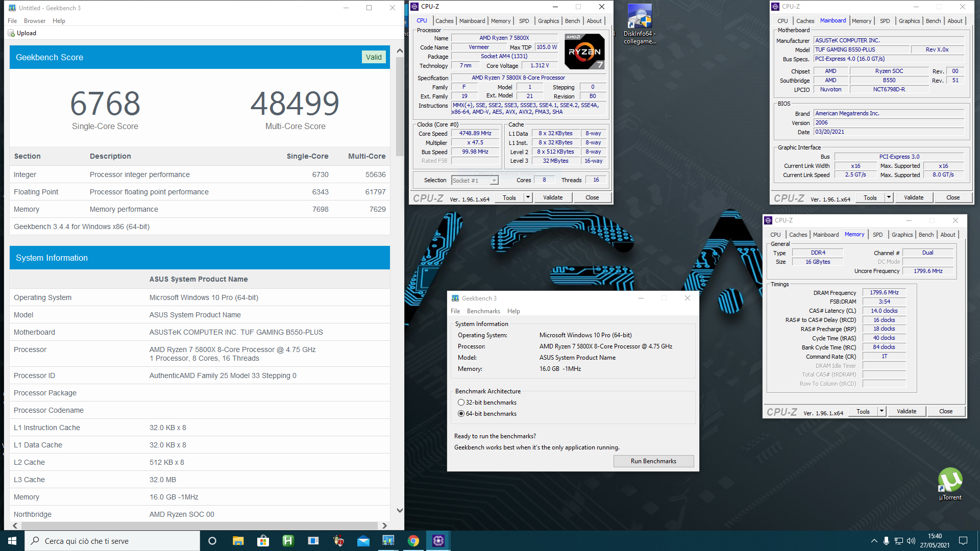Open Graphics tab in Mainboard CPU-Z window

coord(909,21)
